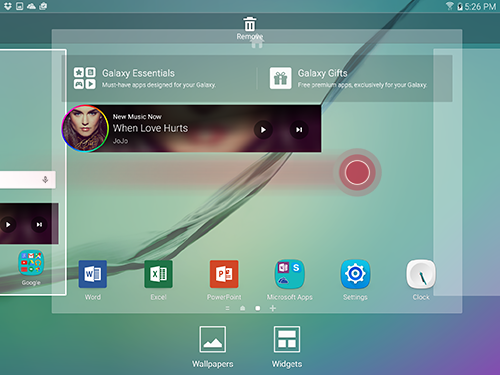
Task: Open the Galaxy Gifts gift box icon
Action: pyautogui.click(x=281, y=78)
